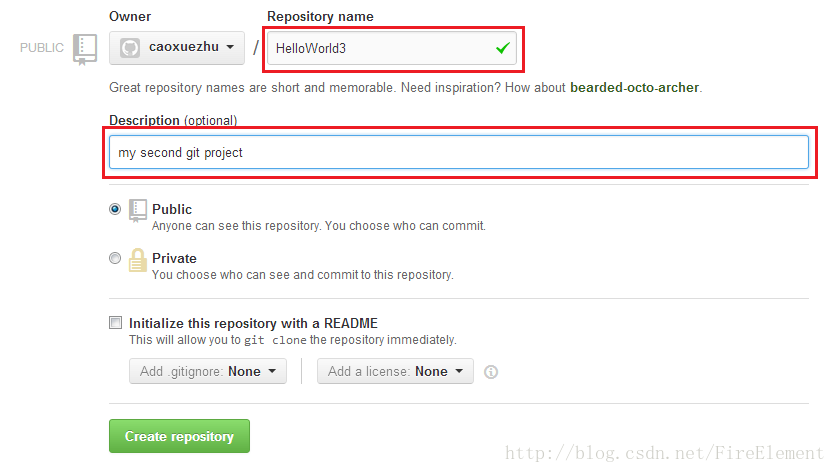This screenshot has width=837, height=473.
Task: Click the Public option label
Action: point(172,209)
